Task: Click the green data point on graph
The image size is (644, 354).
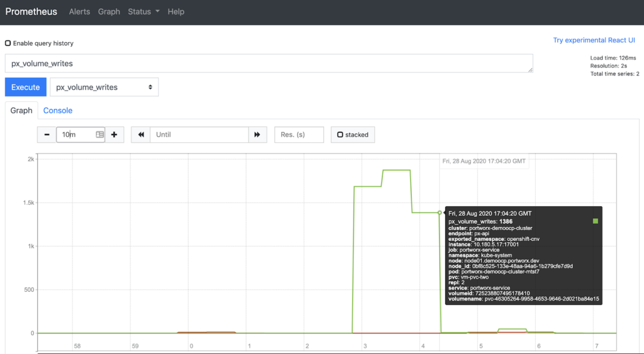Action: pos(440,213)
